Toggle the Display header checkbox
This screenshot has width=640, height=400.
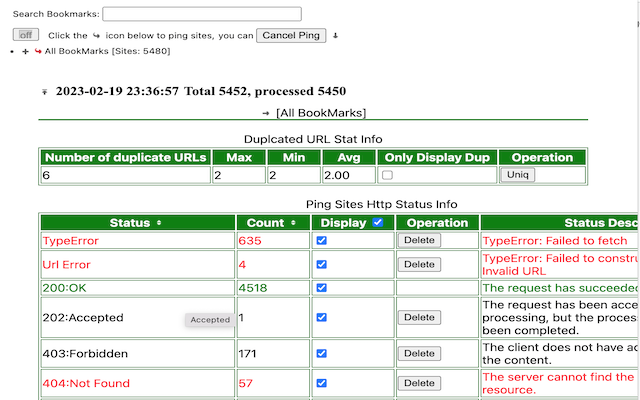tap(378, 222)
